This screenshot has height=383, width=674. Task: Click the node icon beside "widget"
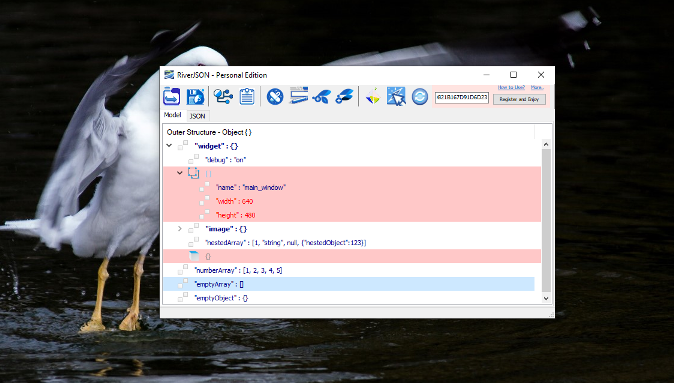click(x=183, y=145)
